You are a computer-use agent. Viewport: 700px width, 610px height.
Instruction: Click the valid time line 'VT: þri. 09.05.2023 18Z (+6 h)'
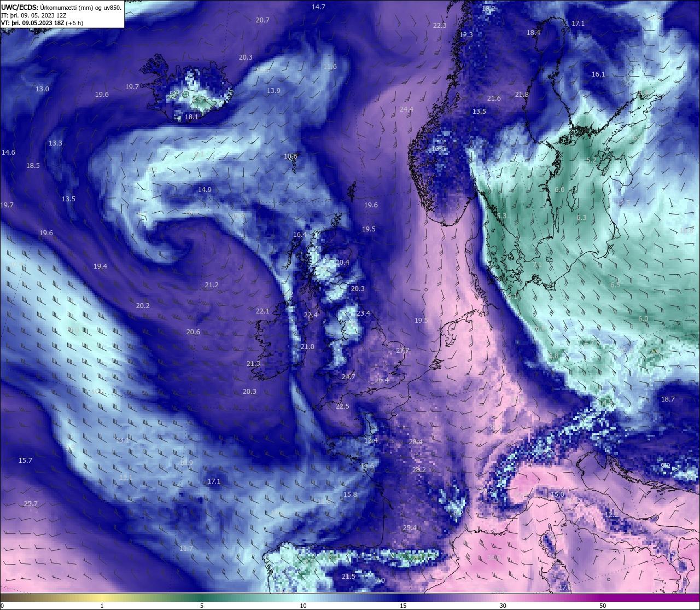(42, 23)
